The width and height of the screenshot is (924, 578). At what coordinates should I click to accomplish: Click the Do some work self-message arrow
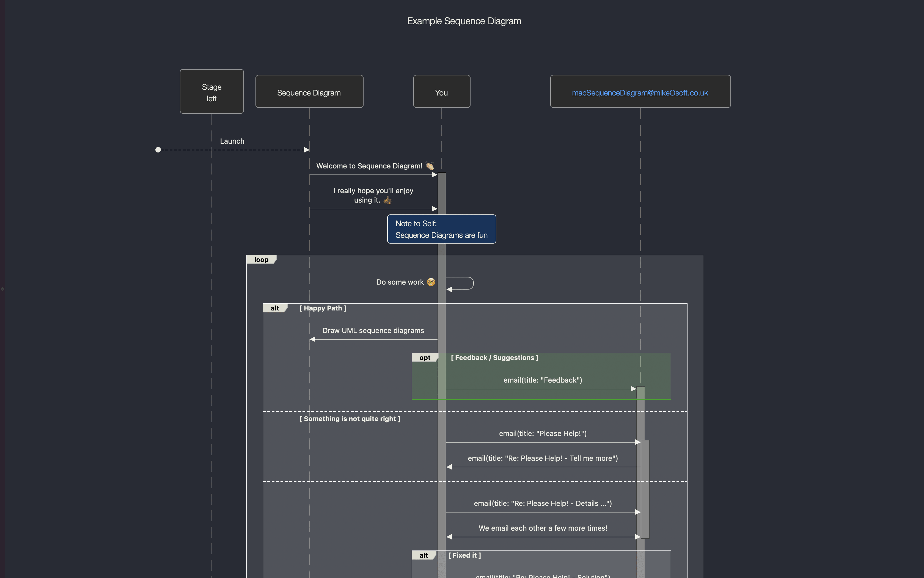(x=460, y=283)
